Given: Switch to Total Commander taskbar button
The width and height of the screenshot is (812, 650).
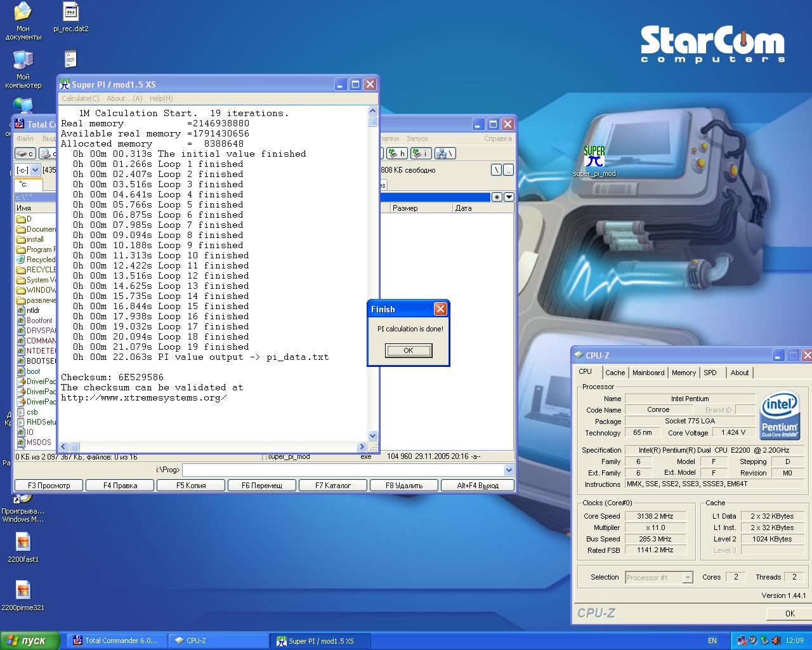Looking at the screenshot, I should (x=118, y=640).
